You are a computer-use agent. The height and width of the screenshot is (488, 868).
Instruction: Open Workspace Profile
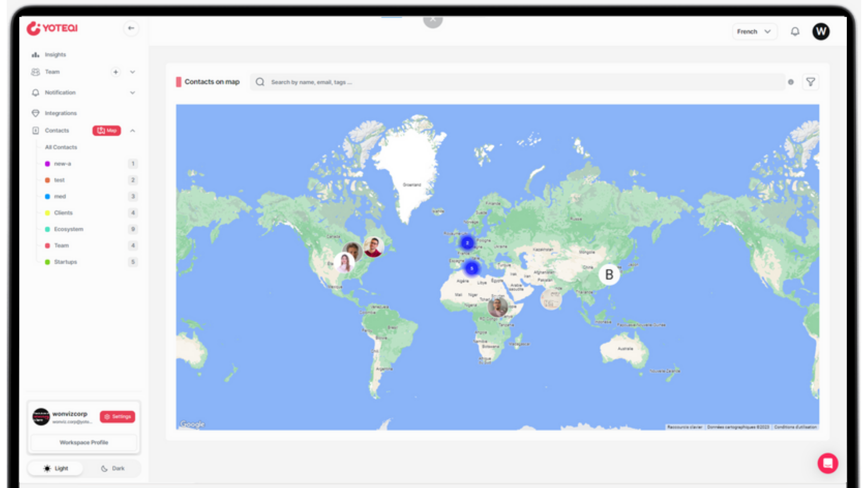(x=84, y=442)
